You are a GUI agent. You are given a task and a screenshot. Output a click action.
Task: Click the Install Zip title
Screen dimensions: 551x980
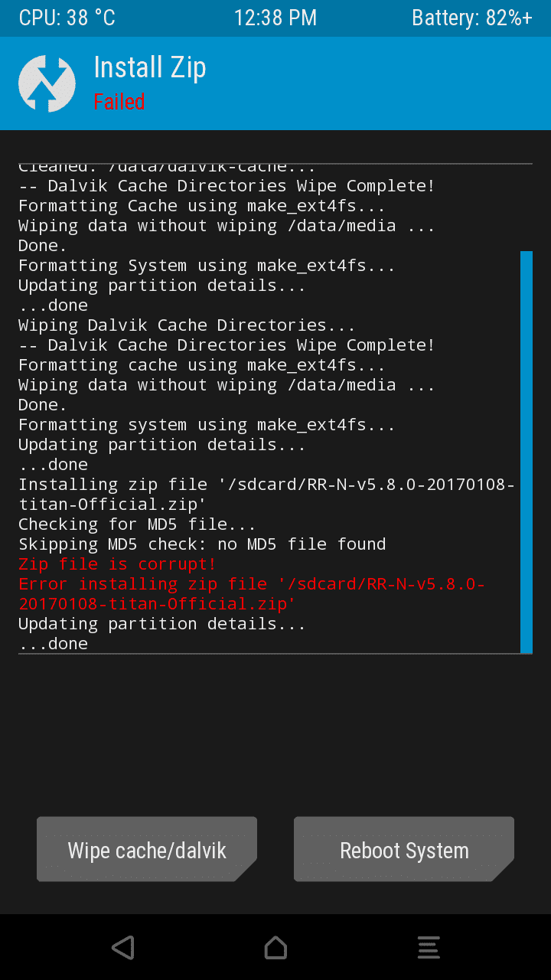point(150,67)
